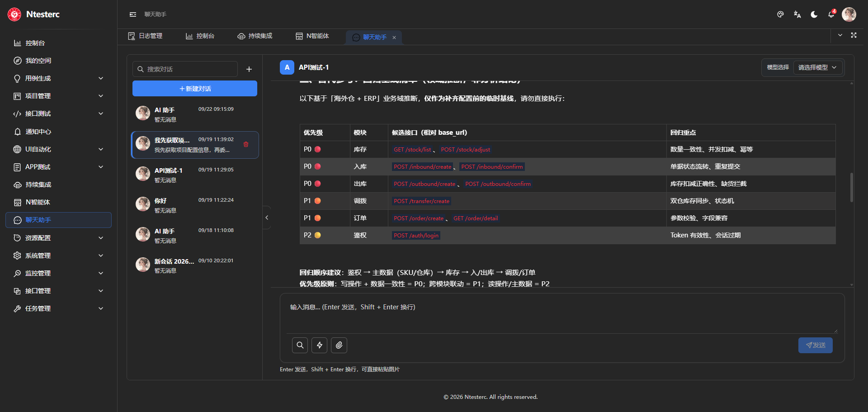
Task: Click the paperclip attachment icon
Action: tap(339, 345)
